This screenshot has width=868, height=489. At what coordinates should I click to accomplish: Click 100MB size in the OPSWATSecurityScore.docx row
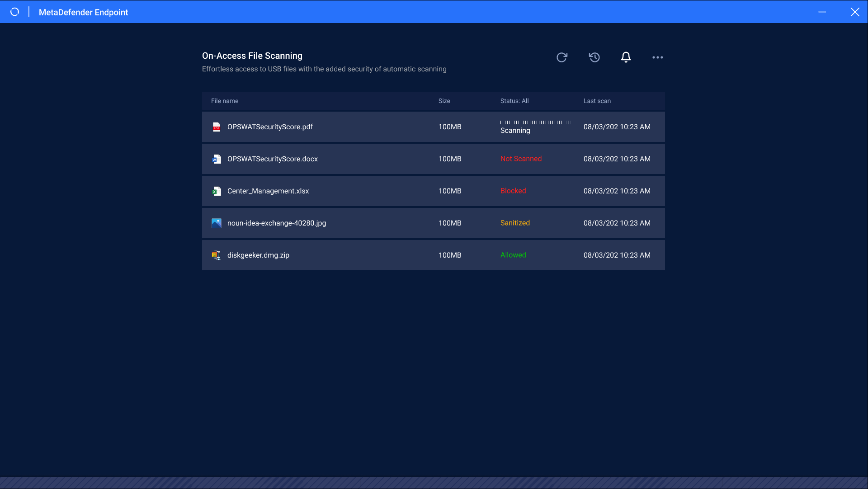pyautogui.click(x=450, y=159)
